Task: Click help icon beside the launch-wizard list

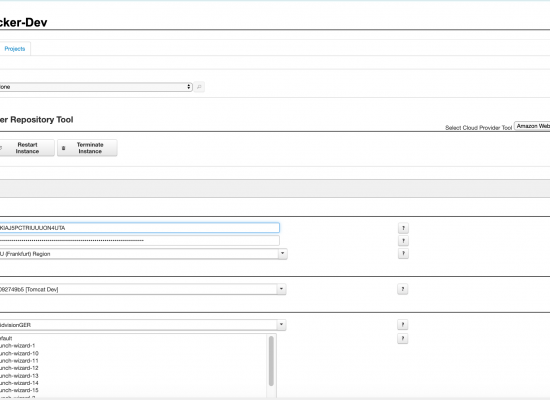Action: (402, 338)
